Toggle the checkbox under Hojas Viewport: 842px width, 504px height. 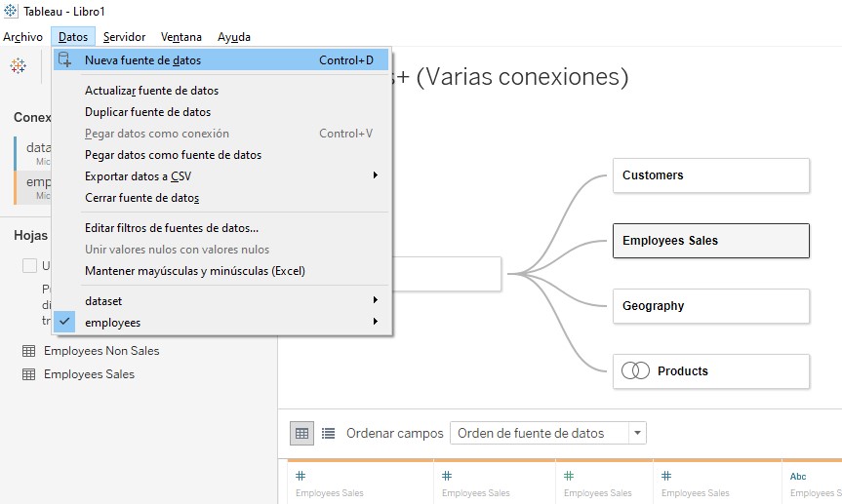tap(29, 266)
